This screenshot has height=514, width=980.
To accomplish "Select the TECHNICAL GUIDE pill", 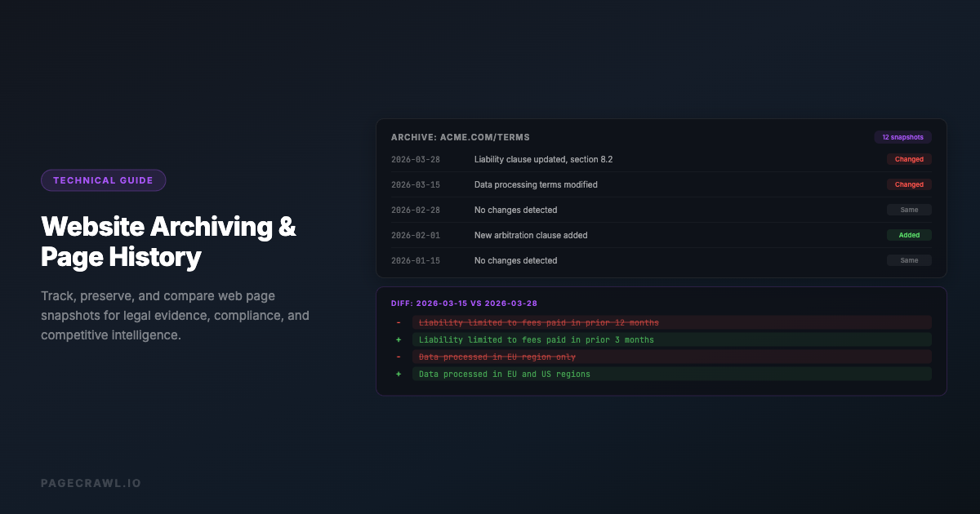I will 103,179.
